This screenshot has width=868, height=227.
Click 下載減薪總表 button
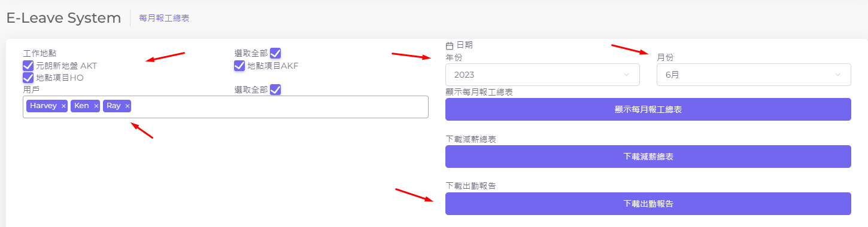648,157
